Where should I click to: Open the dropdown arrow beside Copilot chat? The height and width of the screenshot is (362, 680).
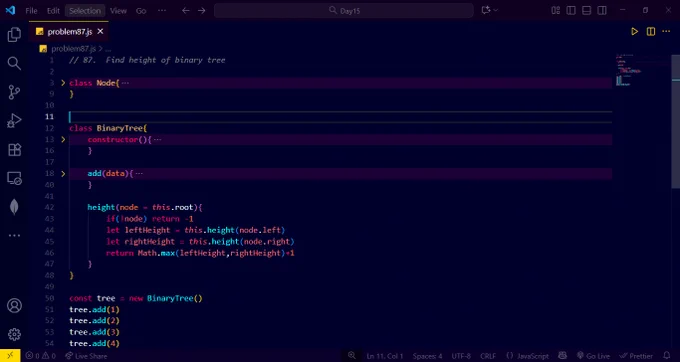(x=496, y=10)
